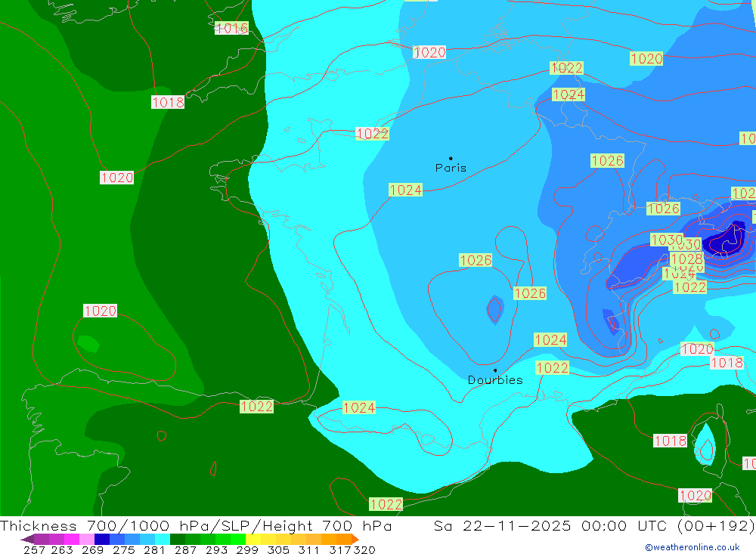756x554 pixels.
Task: Click the 00:00 UTC time text
Action: click(624, 525)
